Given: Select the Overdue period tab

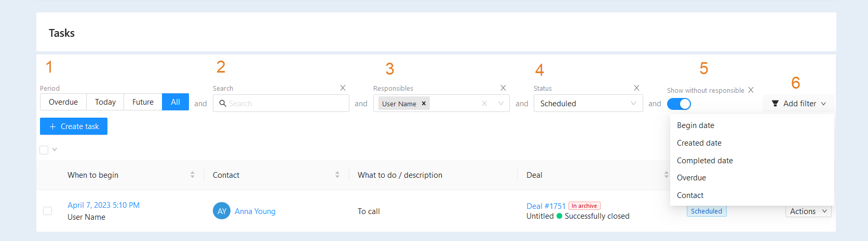Looking at the screenshot, I should pos(63,102).
